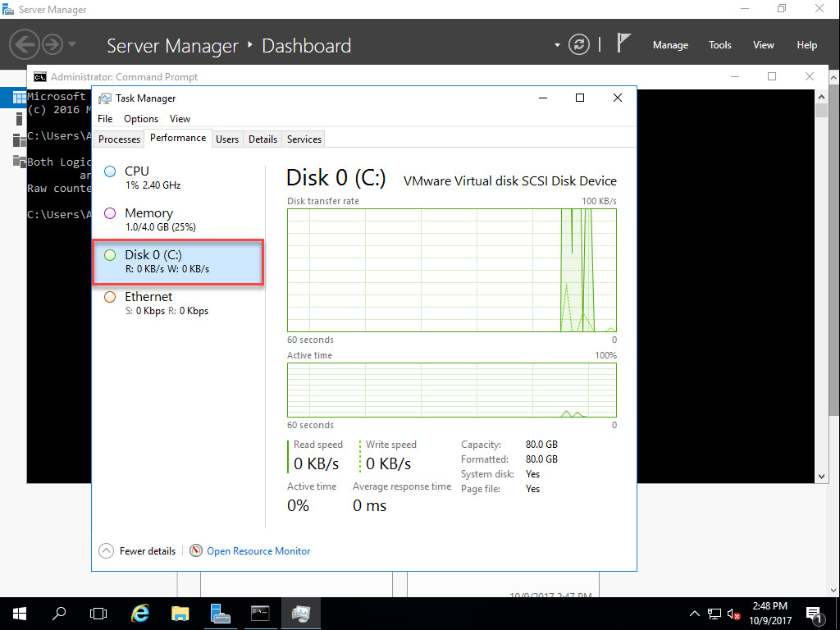Image resolution: width=840 pixels, height=630 pixels.
Task: Launch Command Prompt from the taskbar
Action: tap(260, 613)
